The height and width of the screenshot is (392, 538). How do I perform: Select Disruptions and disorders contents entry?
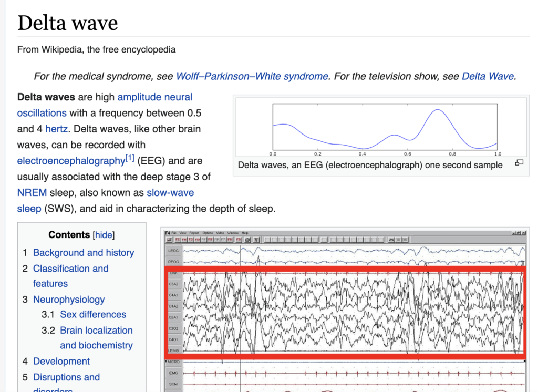pos(66,377)
